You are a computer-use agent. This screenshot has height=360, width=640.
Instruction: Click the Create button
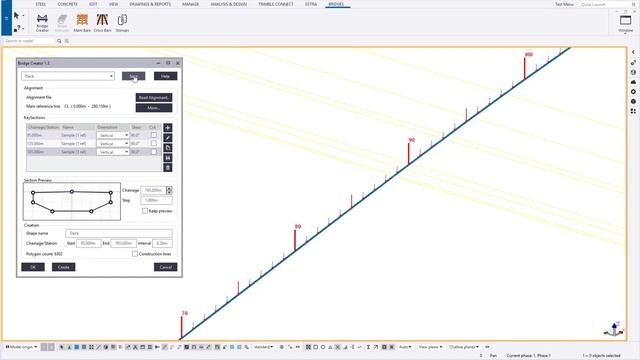pyautogui.click(x=64, y=267)
